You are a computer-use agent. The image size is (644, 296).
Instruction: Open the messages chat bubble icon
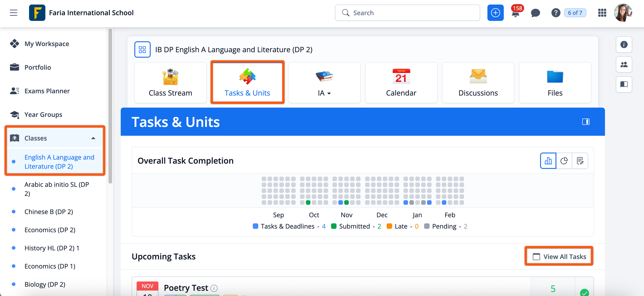[535, 13]
